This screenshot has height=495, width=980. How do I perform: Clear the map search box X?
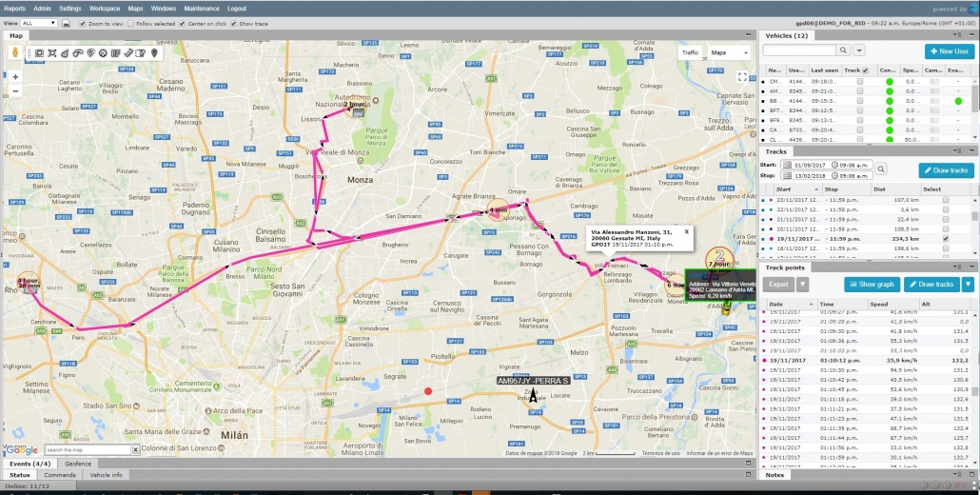point(135,450)
